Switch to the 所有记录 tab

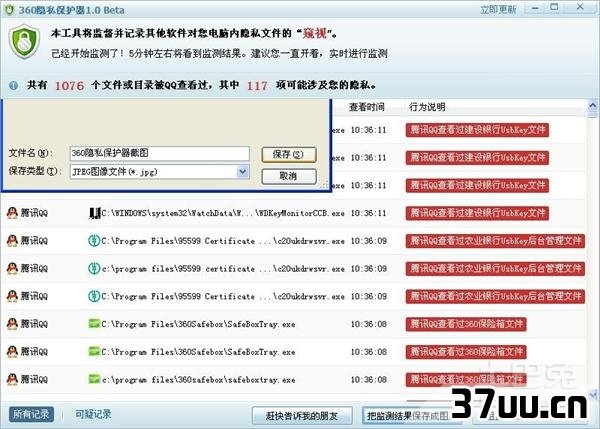[x=31, y=414]
